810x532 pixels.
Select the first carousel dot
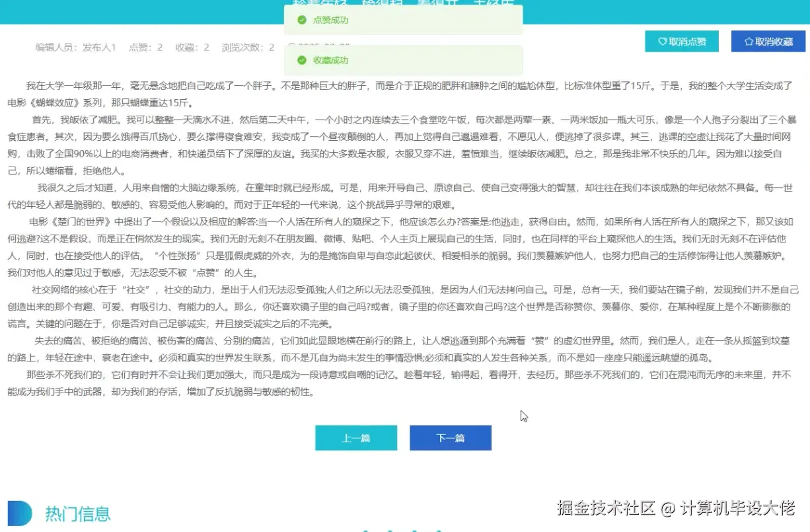[x=365, y=531]
